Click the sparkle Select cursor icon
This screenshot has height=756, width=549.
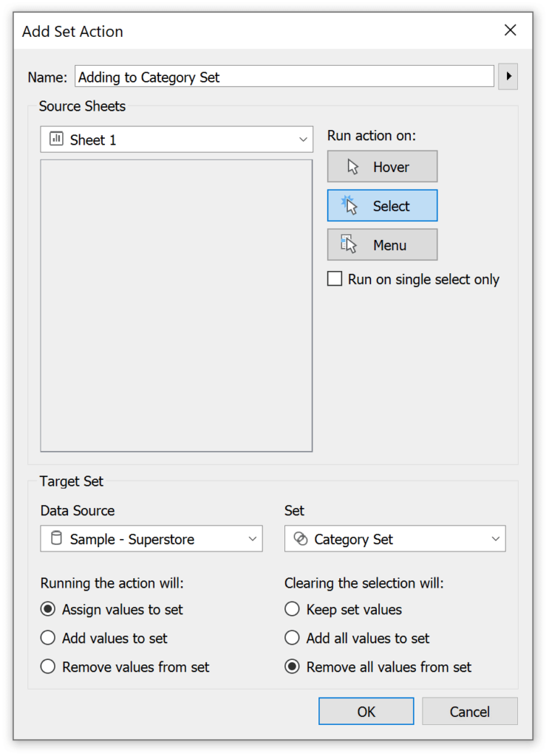pyautogui.click(x=348, y=205)
